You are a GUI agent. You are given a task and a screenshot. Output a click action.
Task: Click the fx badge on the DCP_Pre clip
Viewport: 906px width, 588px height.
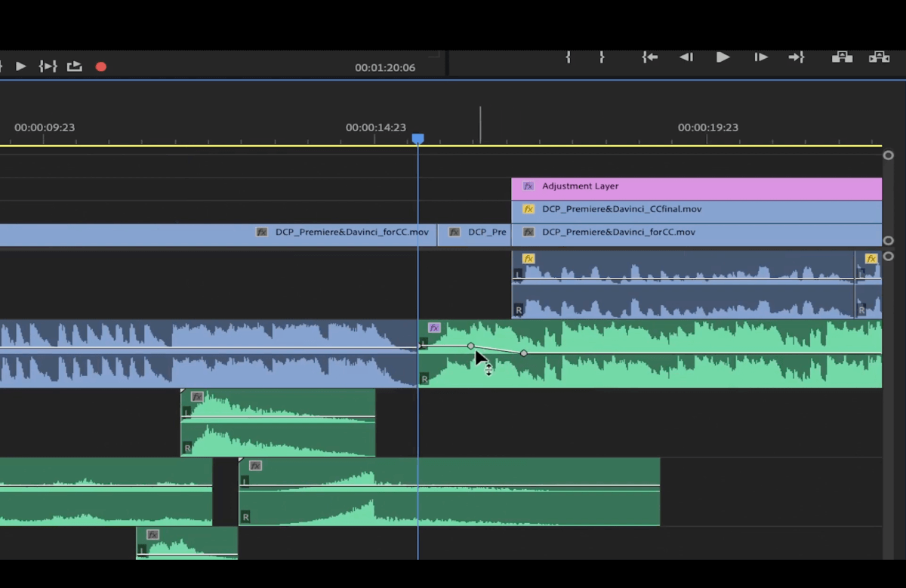[x=455, y=232]
